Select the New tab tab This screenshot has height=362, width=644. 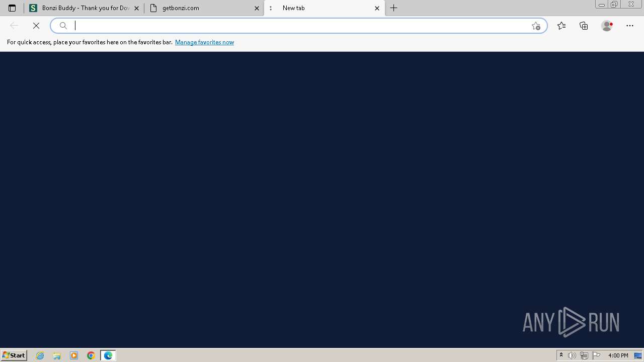point(324,8)
